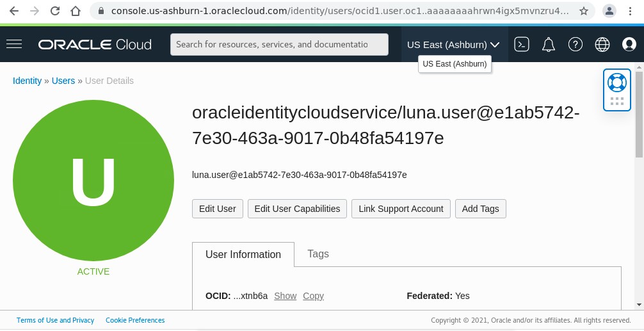Click the browser address bar URL
Screen dimensions: 644x331
(x=340, y=11)
